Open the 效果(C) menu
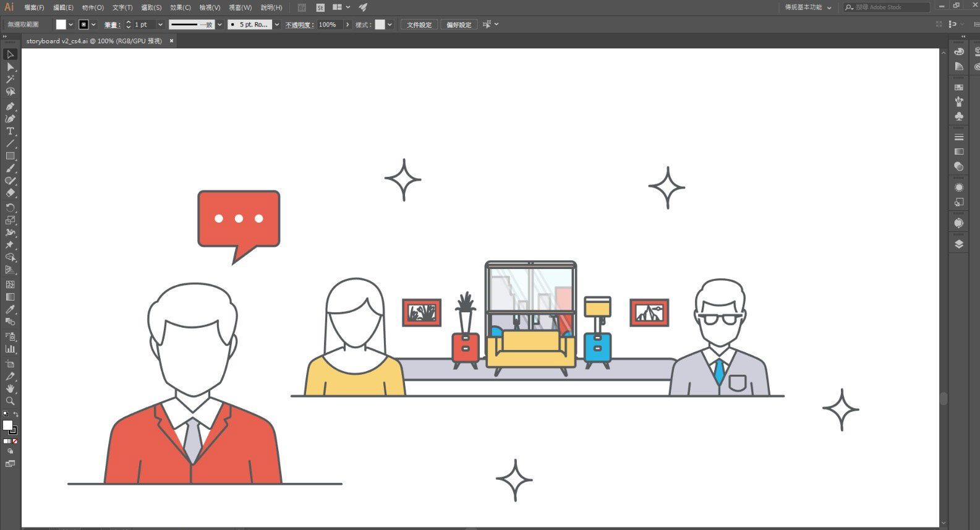The height and width of the screenshot is (530, 980). coord(181,7)
